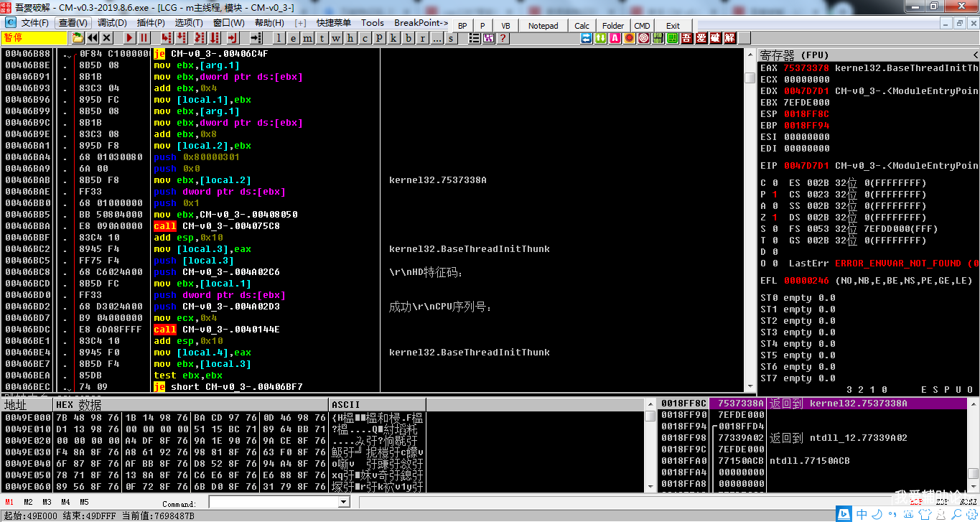Run the program with the red play icon
Image resolution: width=980 pixels, height=522 pixels.
click(x=129, y=38)
